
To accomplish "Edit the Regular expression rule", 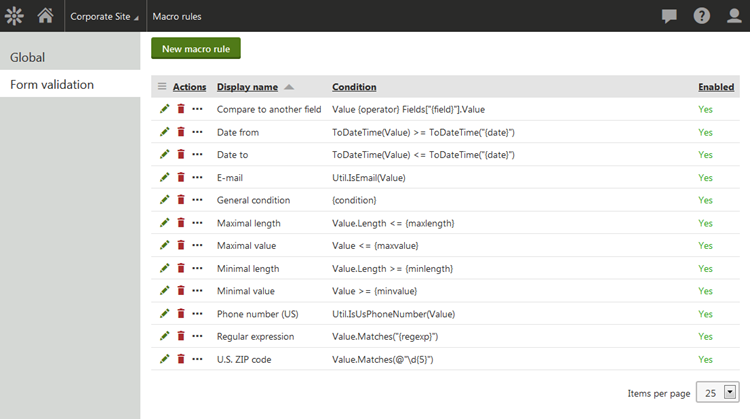I will point(165,336).
